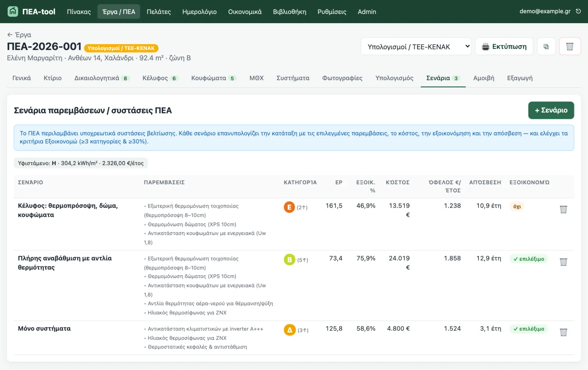Image resolution: width=588 pixels, height=370 pixels.
Task: Add a new scenario with + Σενάριο
Action: tap(551, 110)
